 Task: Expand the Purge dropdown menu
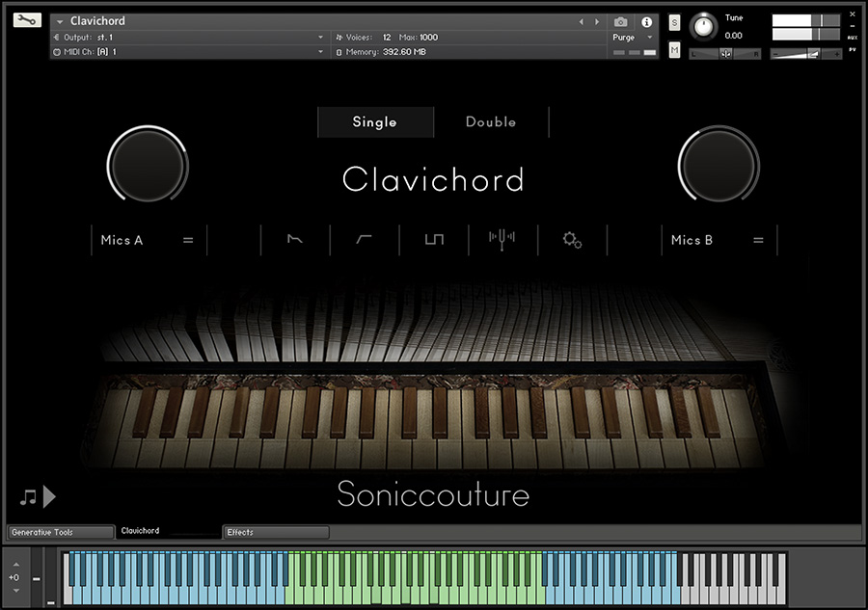[x=633, y=37]
